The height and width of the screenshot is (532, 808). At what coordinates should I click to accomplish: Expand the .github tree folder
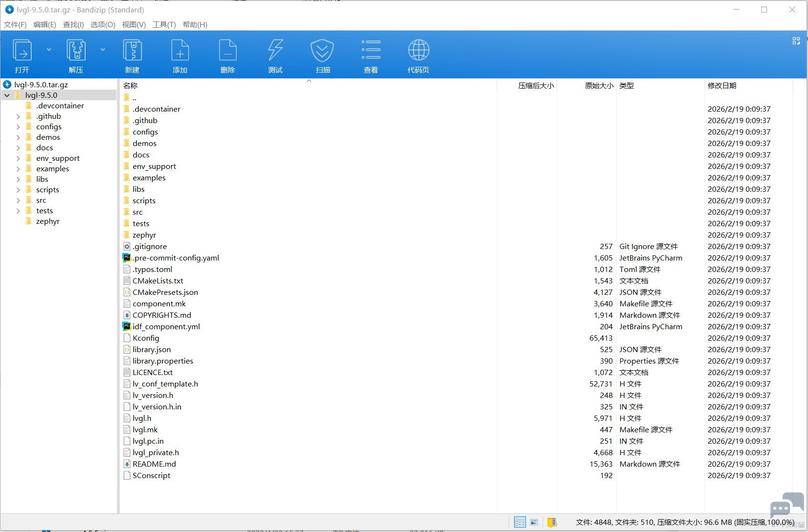[18, 116]
